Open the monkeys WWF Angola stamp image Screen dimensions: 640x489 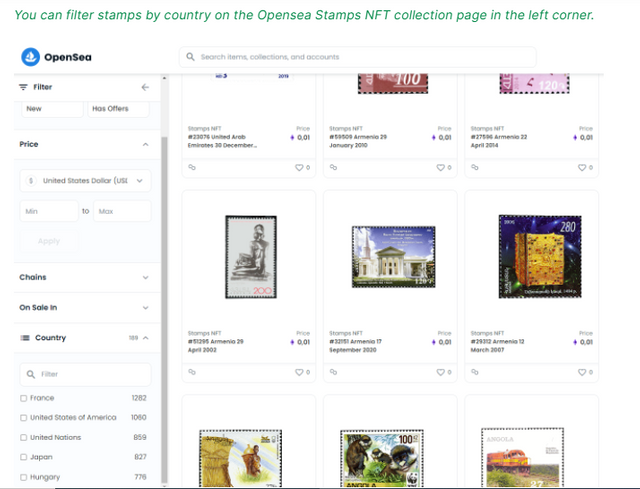(382, 459)
